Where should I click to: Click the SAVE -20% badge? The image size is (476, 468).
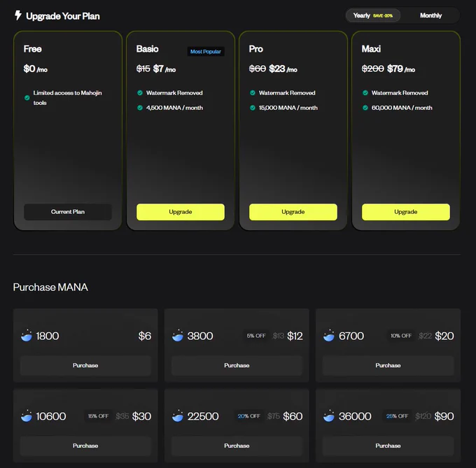[383, 16]
